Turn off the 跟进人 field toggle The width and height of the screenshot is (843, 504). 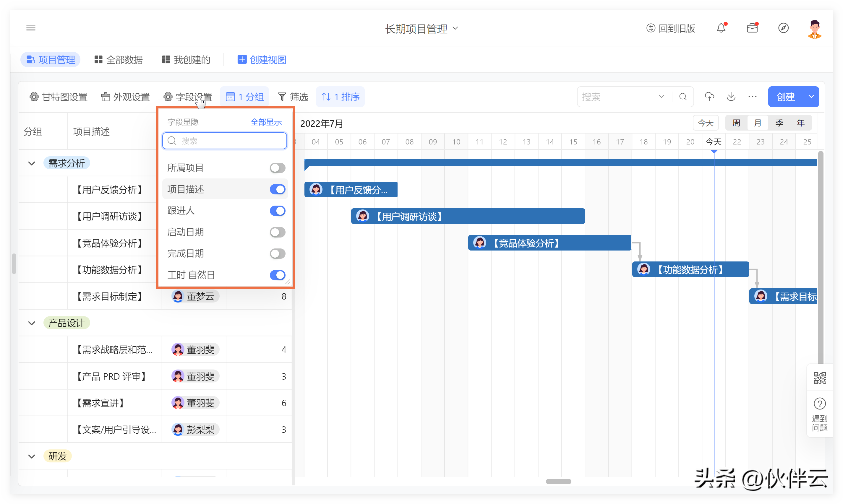click(277, 211)
